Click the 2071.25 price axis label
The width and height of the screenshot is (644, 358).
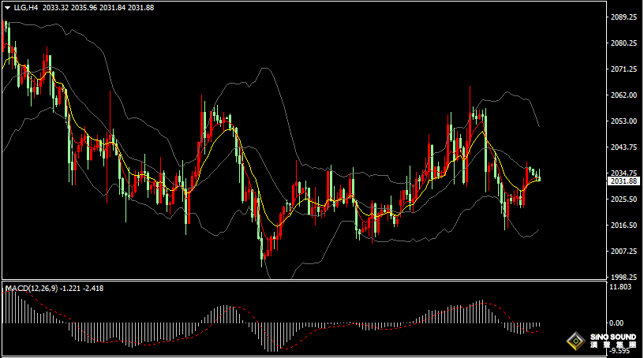pos(623,69)
